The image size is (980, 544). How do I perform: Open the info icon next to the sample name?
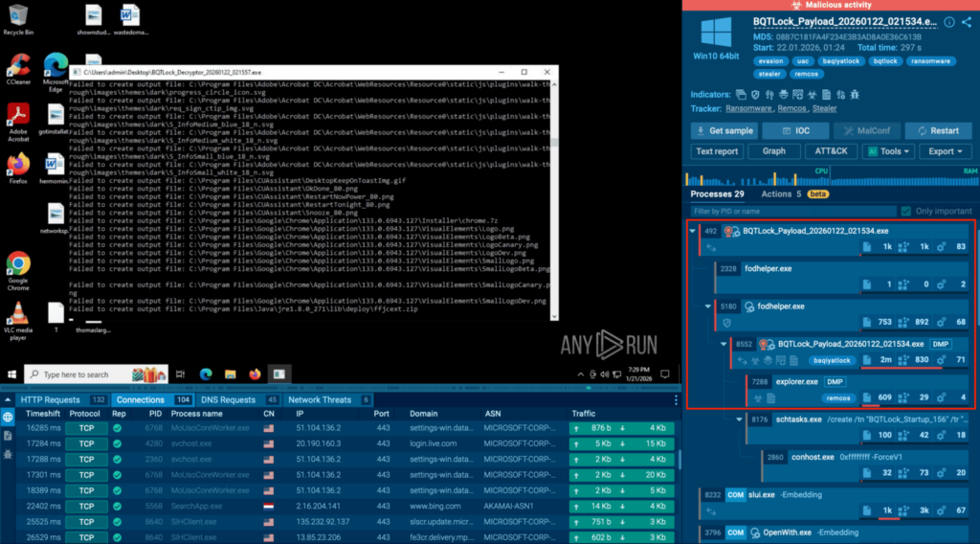(948, 22)
